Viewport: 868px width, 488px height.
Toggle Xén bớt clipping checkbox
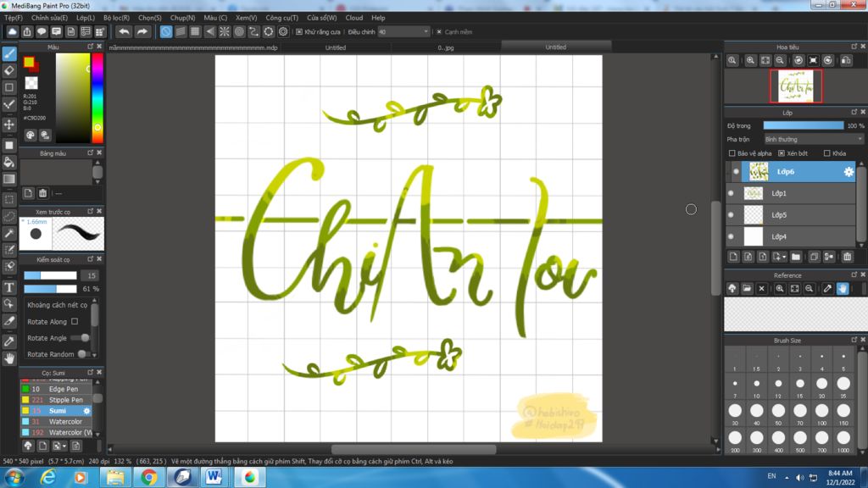point(781,153)
